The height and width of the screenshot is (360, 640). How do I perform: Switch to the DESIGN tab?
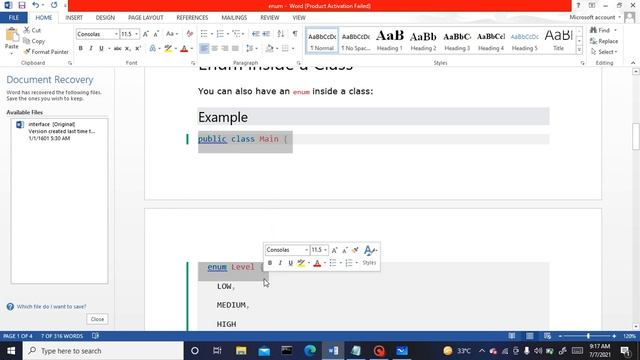pos(105,18)
